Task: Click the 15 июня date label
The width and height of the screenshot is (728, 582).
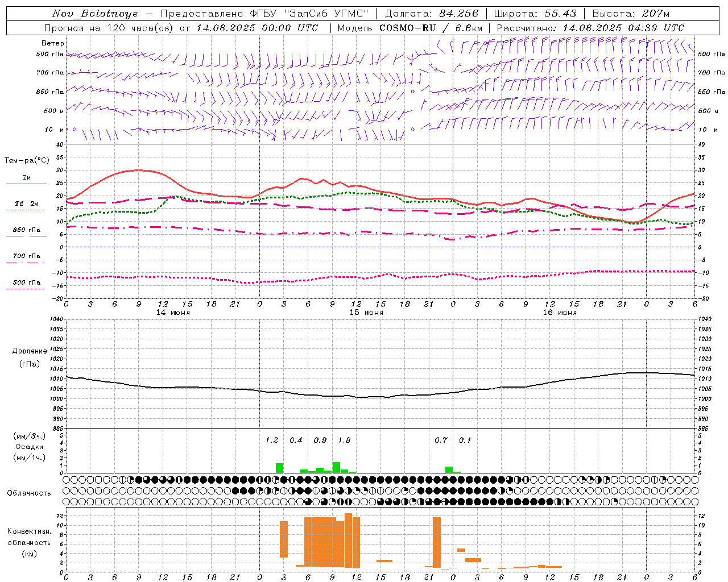Action: tap(366, 313)
